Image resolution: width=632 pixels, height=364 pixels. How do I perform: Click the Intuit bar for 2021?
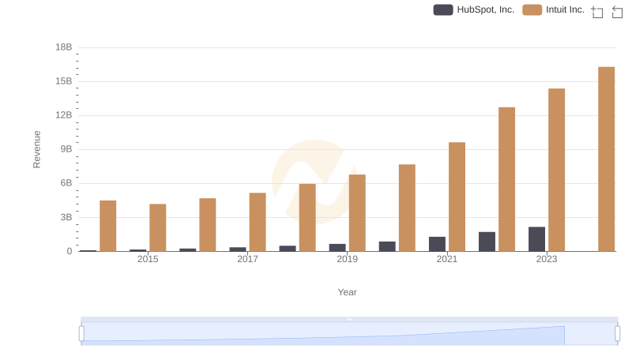click(x=457, y=197)
